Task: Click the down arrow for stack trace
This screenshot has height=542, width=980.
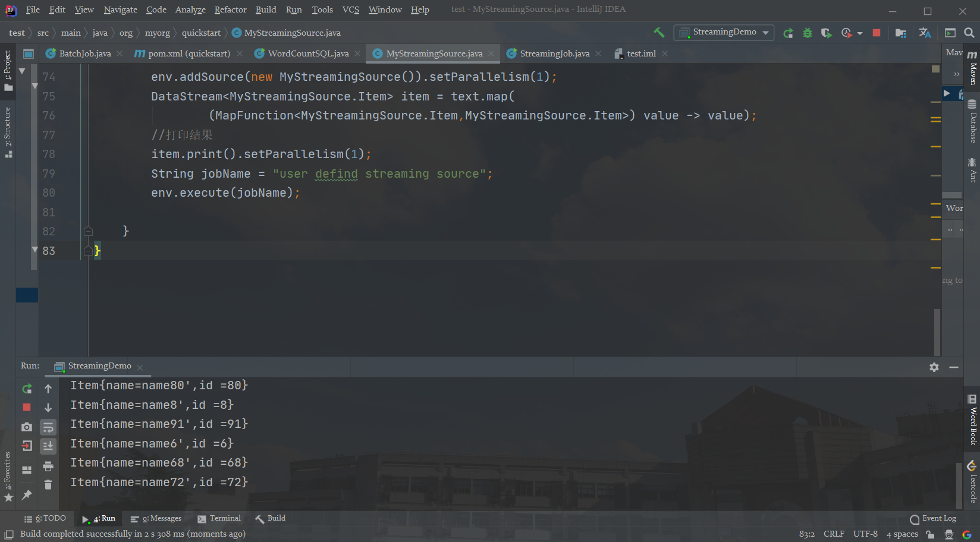Action: (48, 408)
